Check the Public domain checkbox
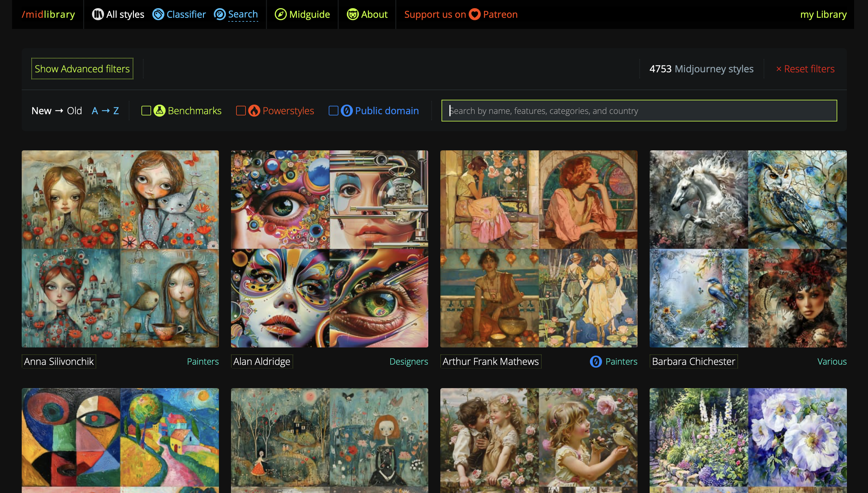The image size is (868, 493). click(x=333, y=111)
